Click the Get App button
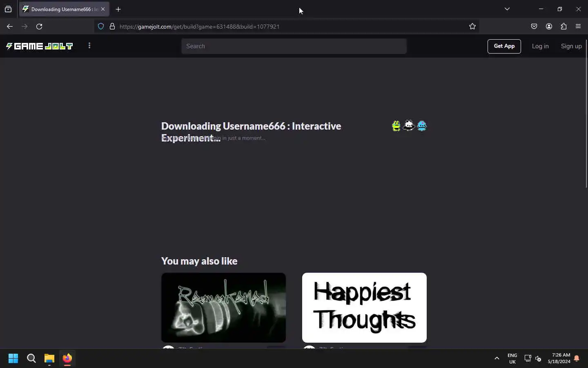Viewport: 588px width, 368px height. point(504,46)
